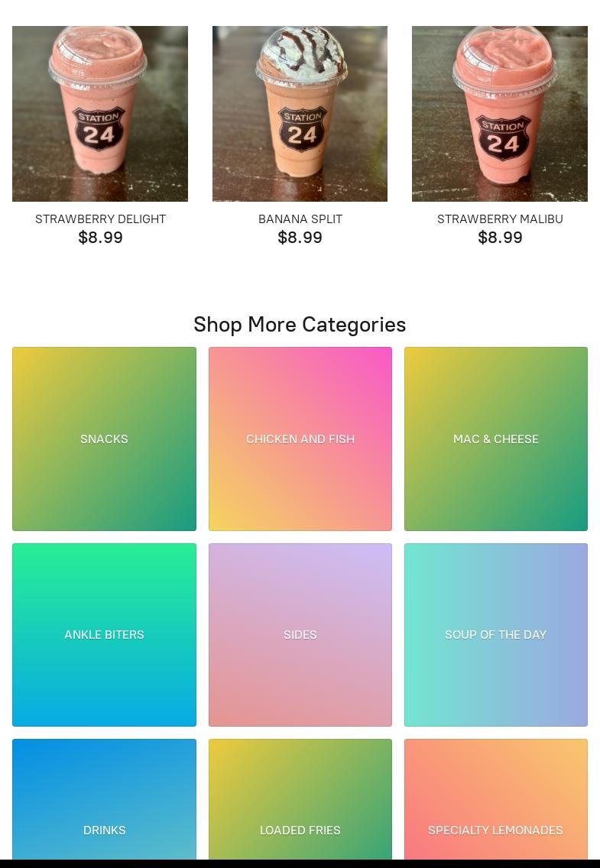
Task: Open the SNACKS category tile
Action: point(104,439)
